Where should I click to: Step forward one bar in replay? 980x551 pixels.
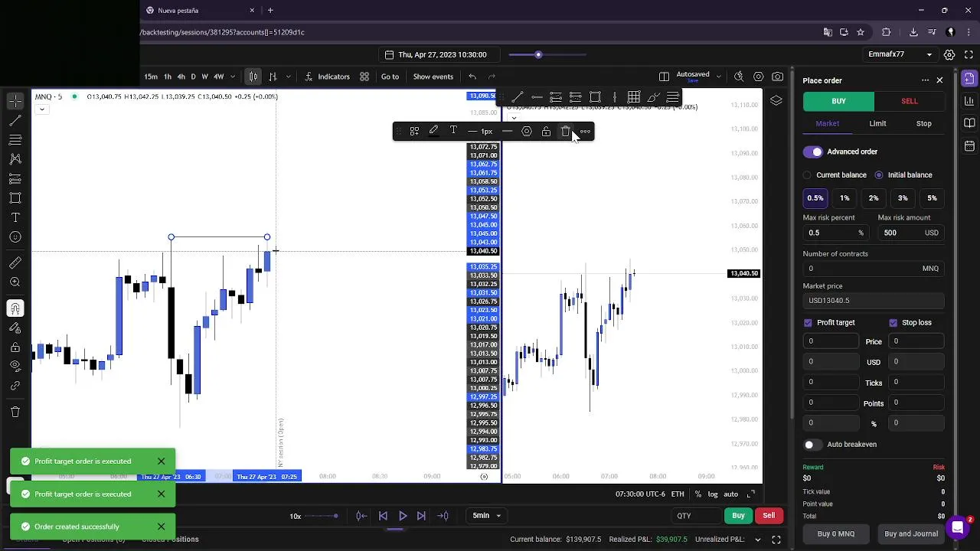pyautogui.click(x=421, y=516)
